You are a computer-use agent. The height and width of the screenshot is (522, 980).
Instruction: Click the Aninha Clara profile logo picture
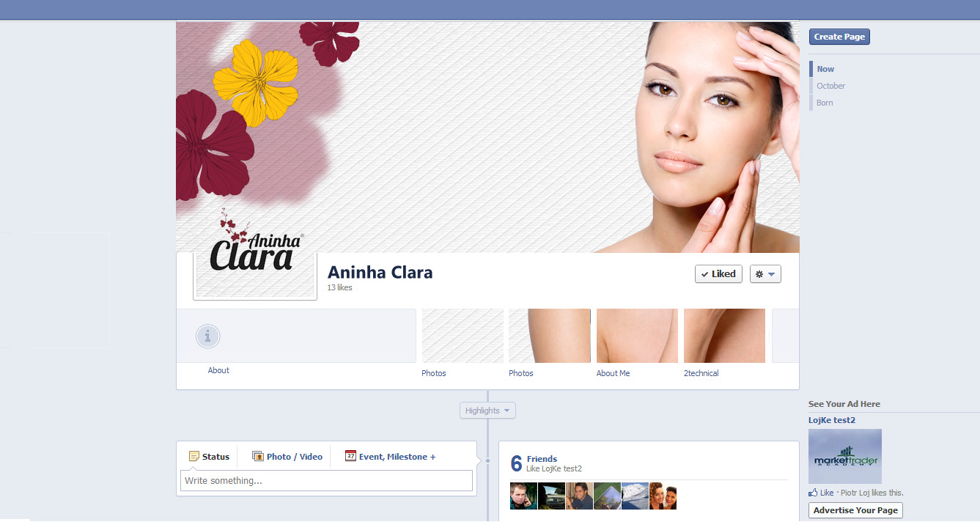pyautogui.click(x=255, y=253)
